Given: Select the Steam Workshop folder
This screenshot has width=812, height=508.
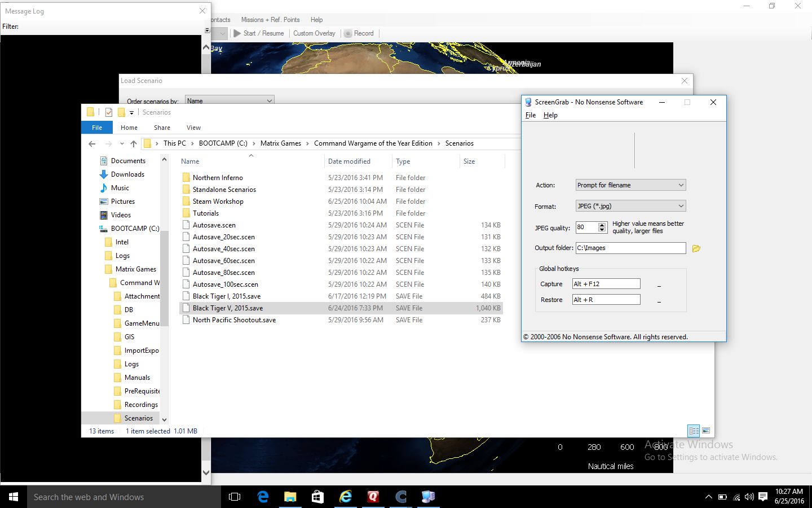Looking at the screenshot, I should pyautogui.click(x=218, y=202).
